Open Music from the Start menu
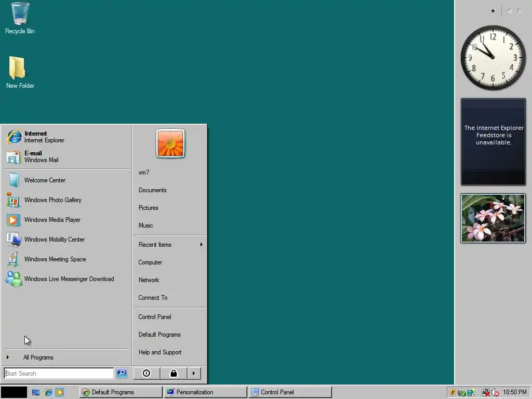 click(170, 225)
